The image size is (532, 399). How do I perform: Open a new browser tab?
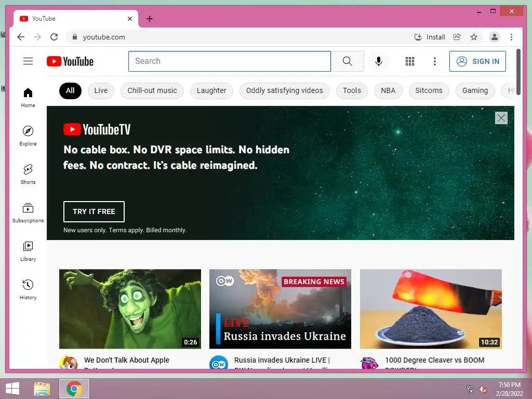click(150, 19)
